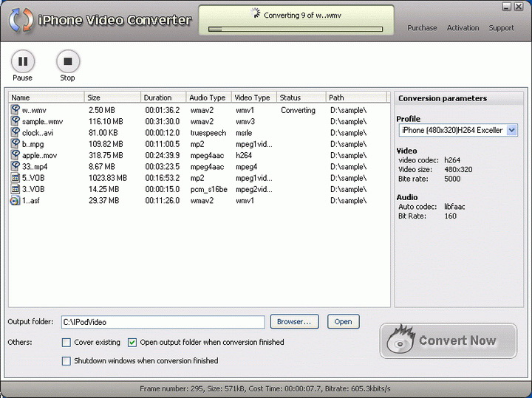This screenshot has width=532, height=398.
Task: Click the file icon next to w..wmv
Action: point(15,109)
